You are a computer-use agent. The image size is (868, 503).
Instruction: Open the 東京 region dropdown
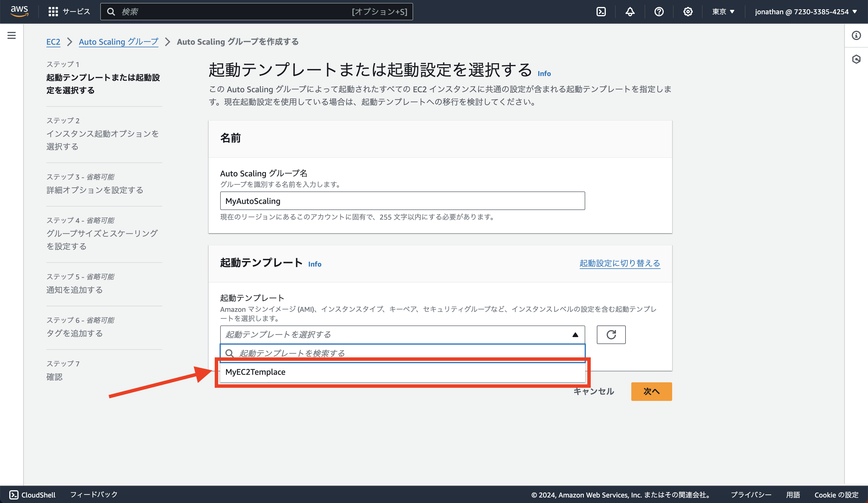point(722,11)
